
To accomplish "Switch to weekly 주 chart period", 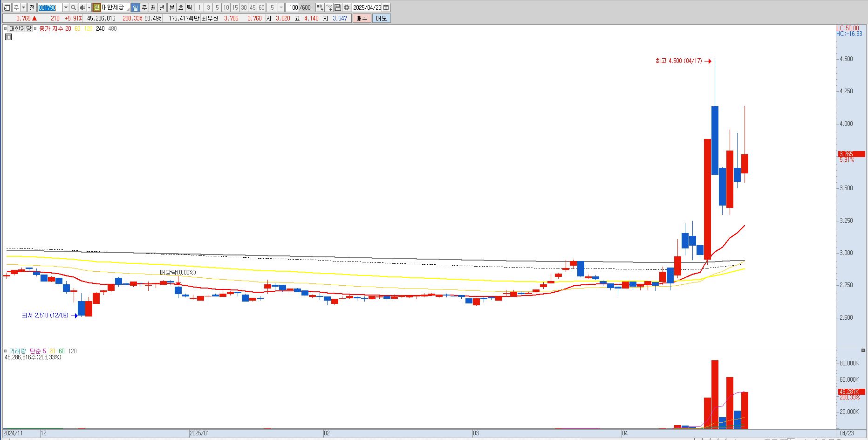I will coord(144,7).
